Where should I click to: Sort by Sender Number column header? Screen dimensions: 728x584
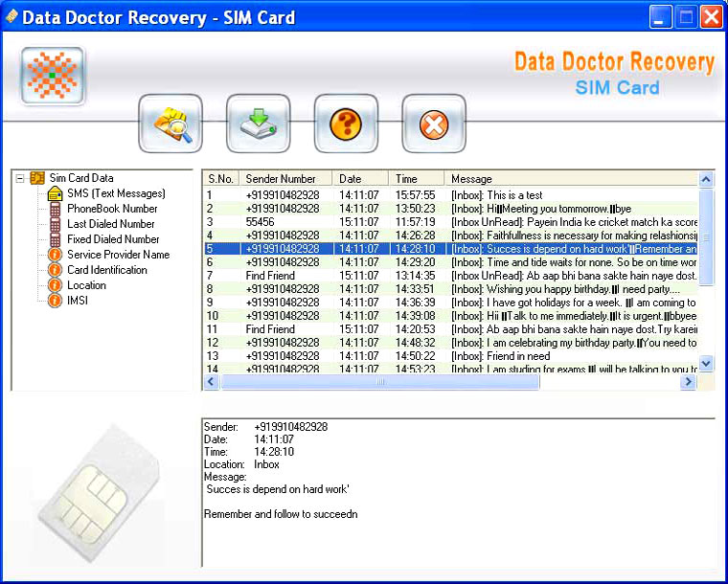tap(286, 179)
